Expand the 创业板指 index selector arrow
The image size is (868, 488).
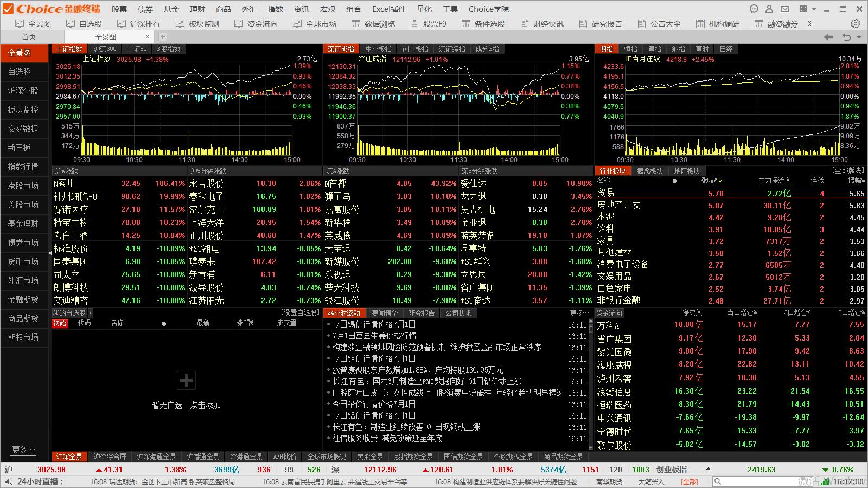[708, 470]
